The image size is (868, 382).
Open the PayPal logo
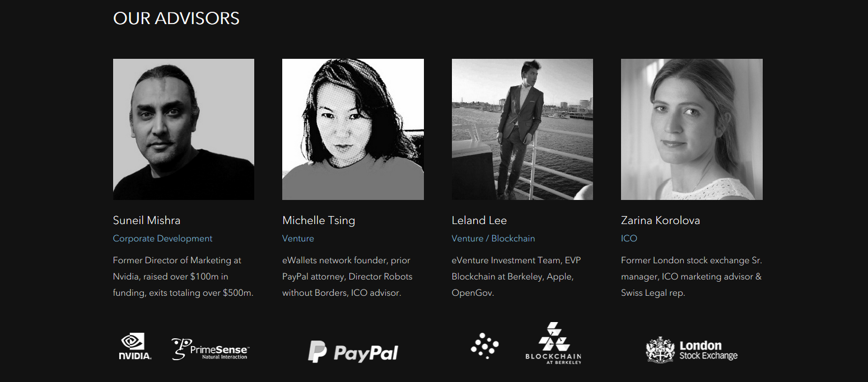click(x=353, y=352)
